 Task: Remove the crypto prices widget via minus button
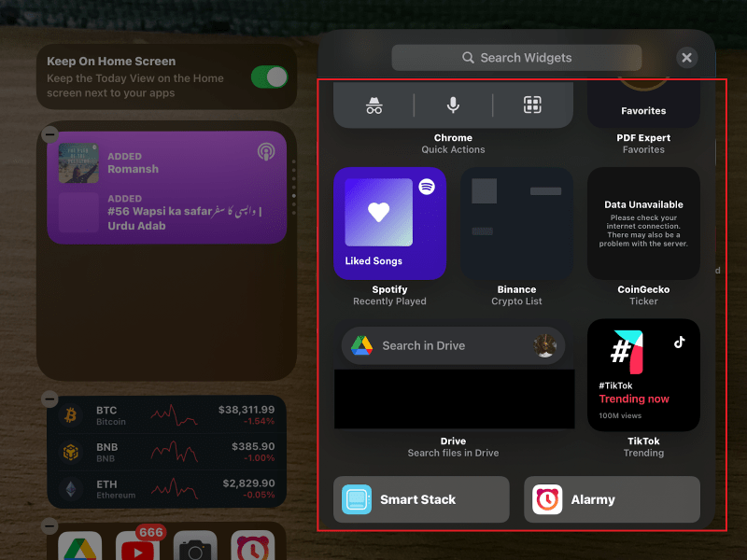point(51,397)
